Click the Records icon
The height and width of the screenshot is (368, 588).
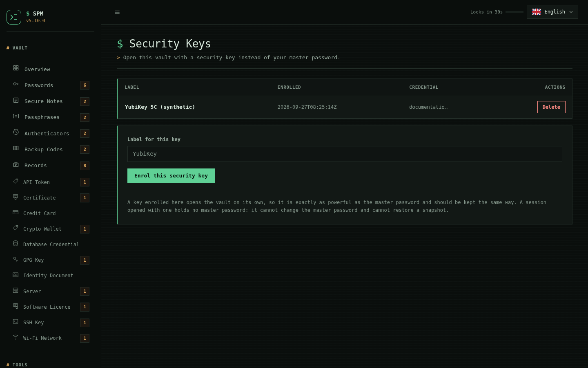pyautogui.click(x=16, y=164)
